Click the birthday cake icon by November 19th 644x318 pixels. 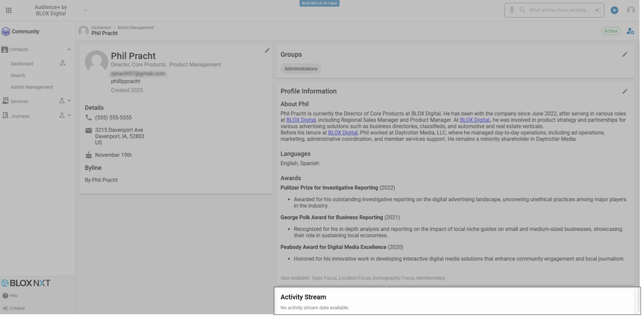tap(89, 155)
